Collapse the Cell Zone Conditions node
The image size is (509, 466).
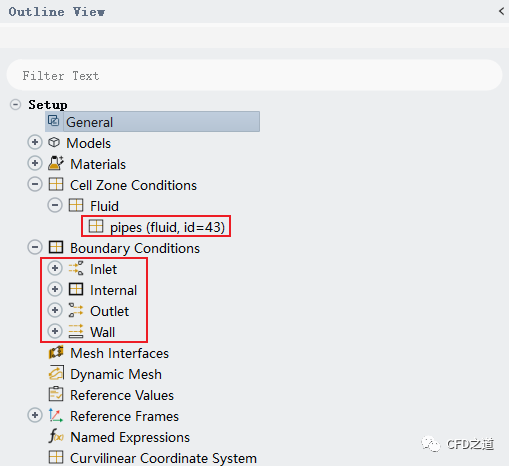click(35, 184)
